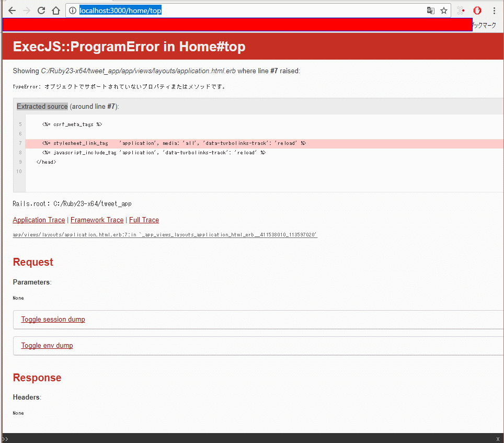Expand Toggle env dump
Image resolution: width=504 pixels, height=443 pixels.
[47, 345]
